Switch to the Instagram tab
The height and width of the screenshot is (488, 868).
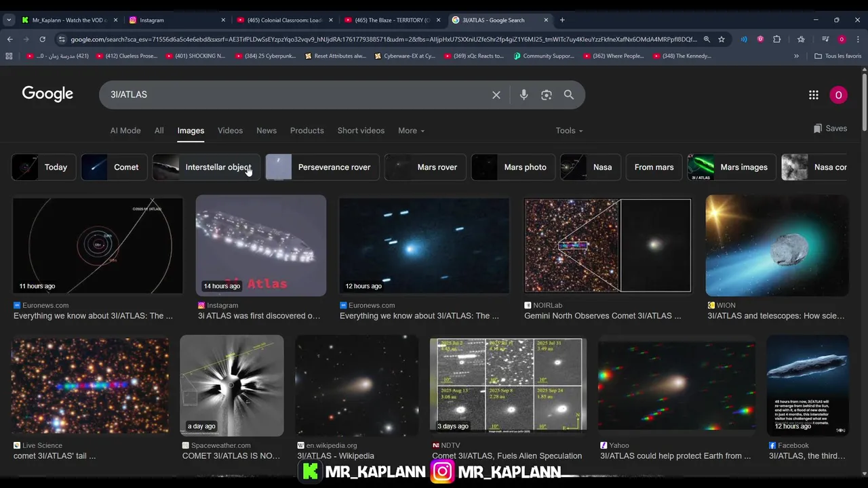[176, 20]
